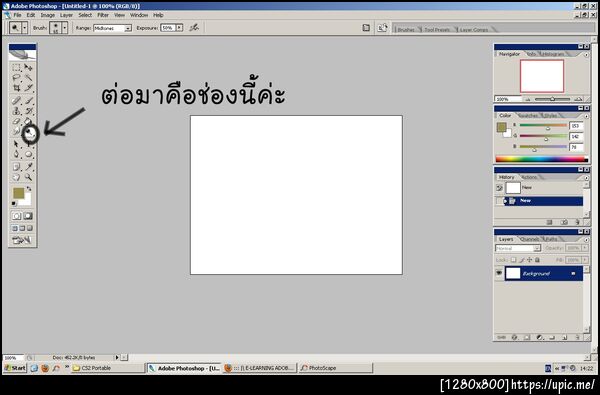The image size is (600, 395).
Task: Select the History Brush tool
Action: [28, 111]
